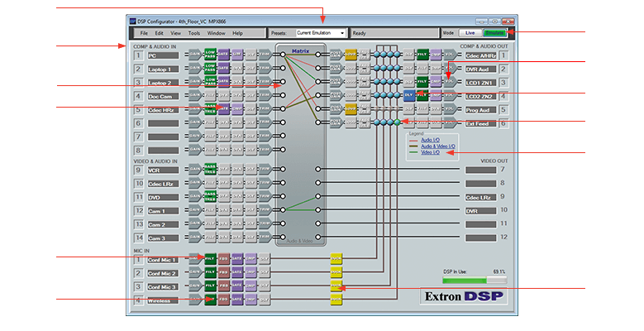Open the Help menu

point(237,33)
